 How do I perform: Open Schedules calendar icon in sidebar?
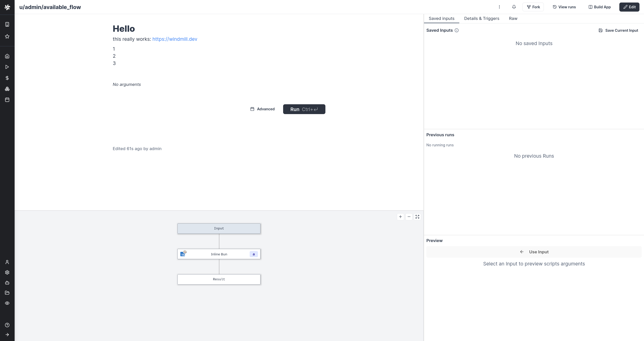[x=7, y=100]
